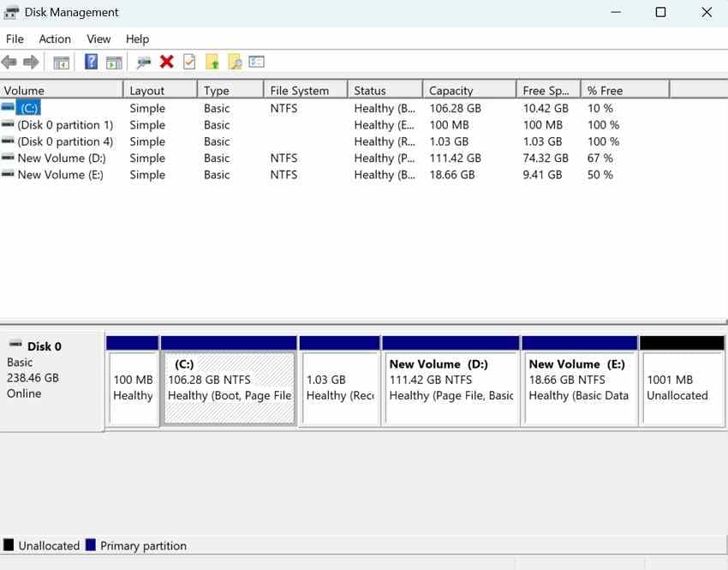Screen dimensions: 728x570
Task: Select the 1001 MB Unallocated block
Action: (682, 381)
